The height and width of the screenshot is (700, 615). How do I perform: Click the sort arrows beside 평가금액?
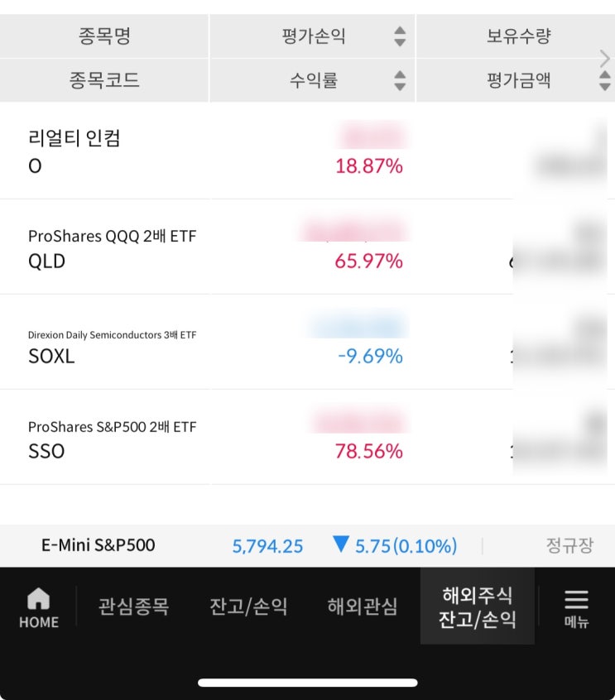tap(603, 81)
